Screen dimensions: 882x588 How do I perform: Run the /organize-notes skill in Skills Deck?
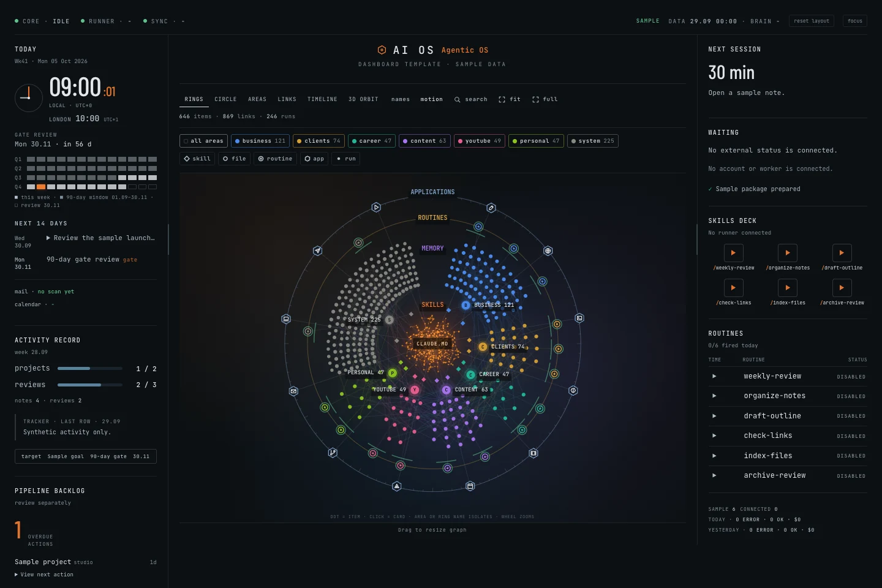(788, 253)
